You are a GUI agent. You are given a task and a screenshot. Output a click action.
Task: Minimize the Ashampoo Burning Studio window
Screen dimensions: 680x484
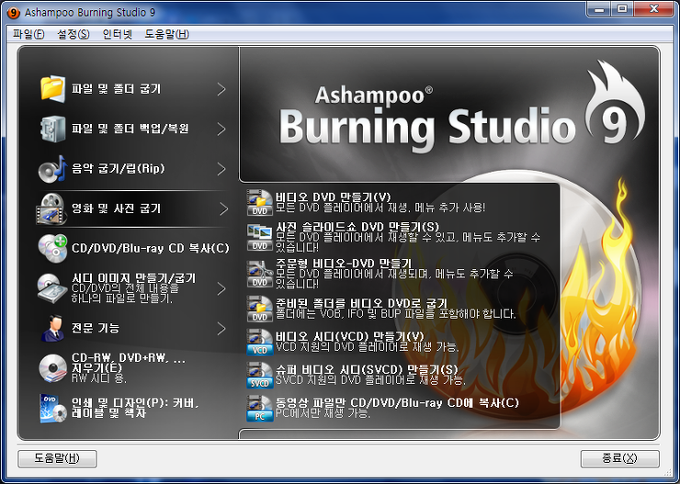600,9
